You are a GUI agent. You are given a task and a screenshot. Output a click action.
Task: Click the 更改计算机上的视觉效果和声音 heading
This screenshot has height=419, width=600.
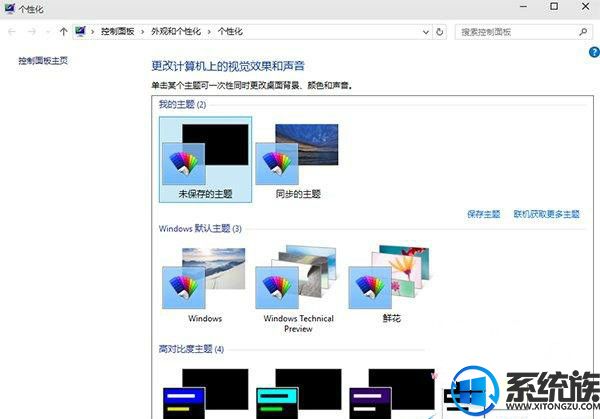(228, 66)
